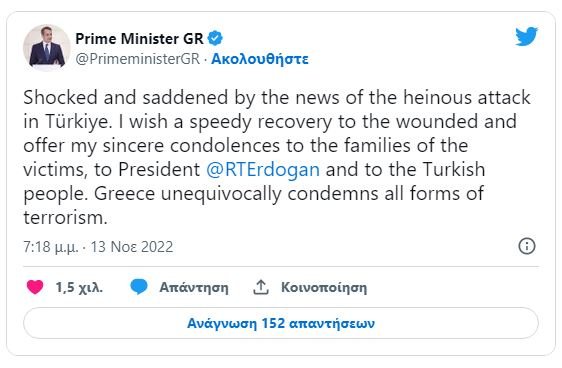Click the Twitter bird logo
The height and width of the screenshot is (368, 562).
point(527,36)
